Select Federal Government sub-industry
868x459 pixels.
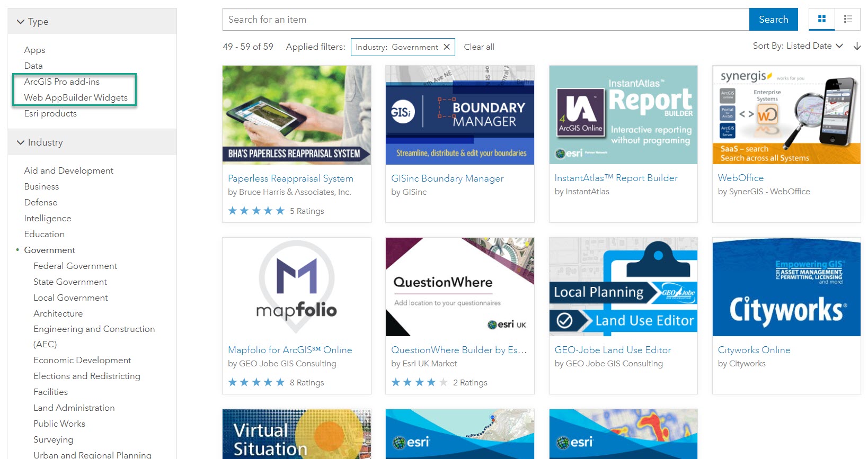tap(75, 266)
